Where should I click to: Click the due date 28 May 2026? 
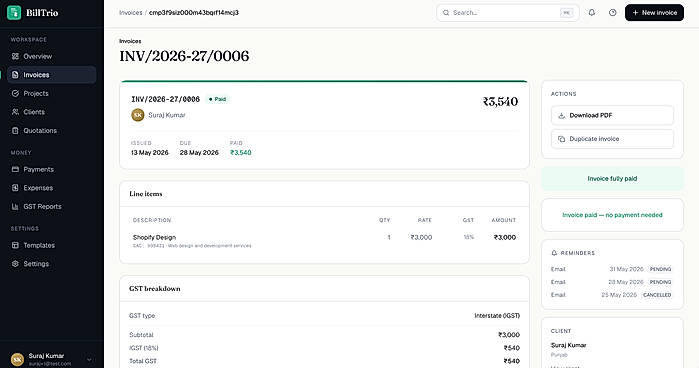(199, 153)
